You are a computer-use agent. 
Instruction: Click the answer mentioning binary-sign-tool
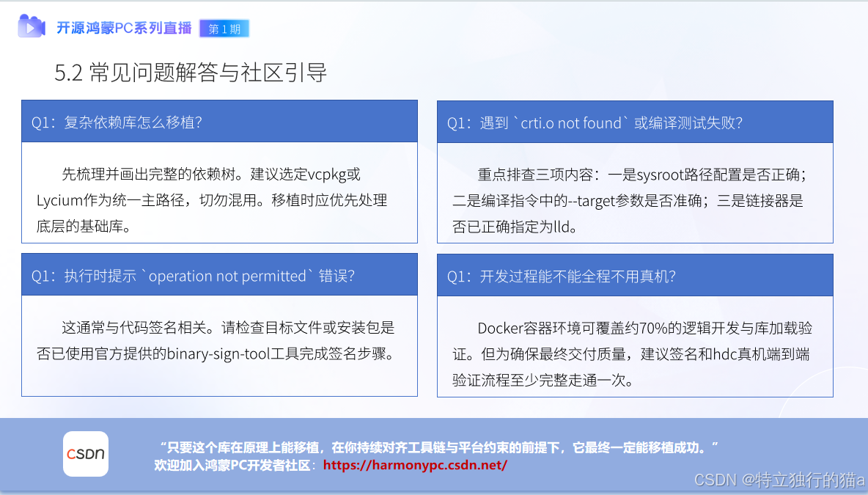(x=216, y=340)
